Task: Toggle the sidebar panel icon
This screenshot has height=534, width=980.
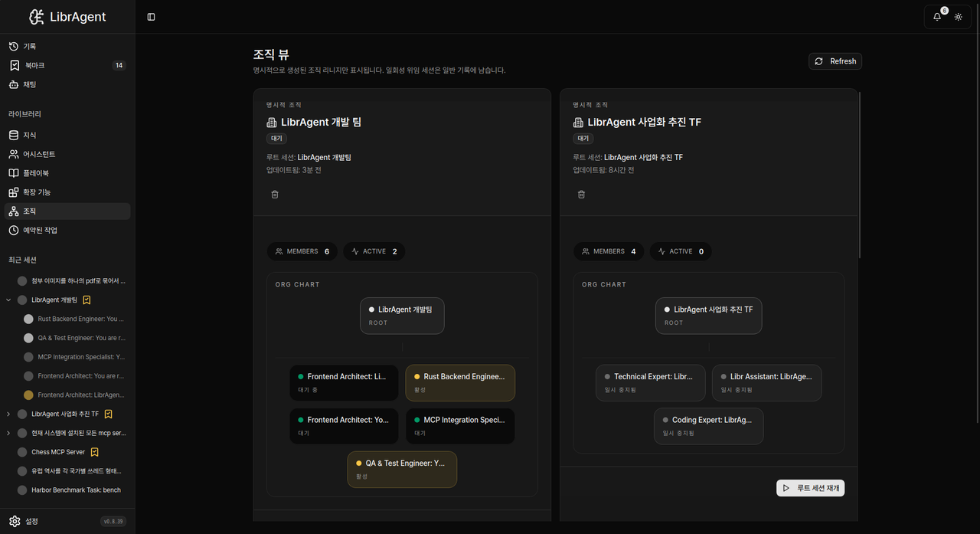Action: point(151,17)
